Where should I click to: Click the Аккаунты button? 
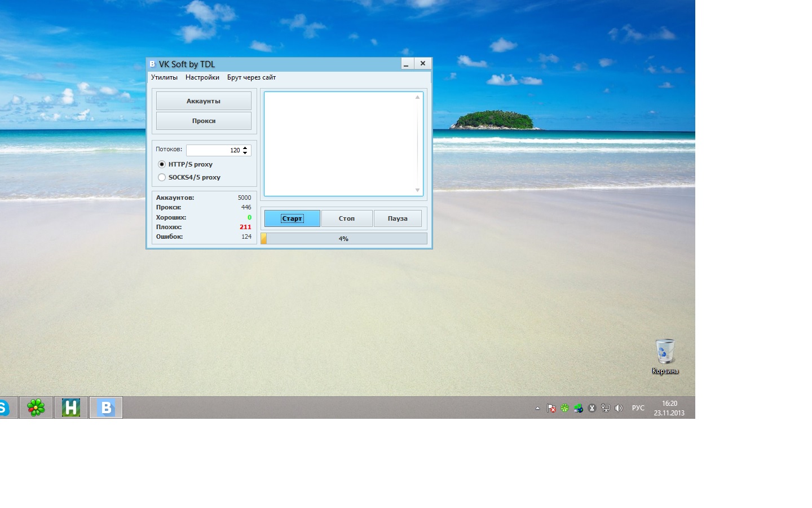pos(204,101)
